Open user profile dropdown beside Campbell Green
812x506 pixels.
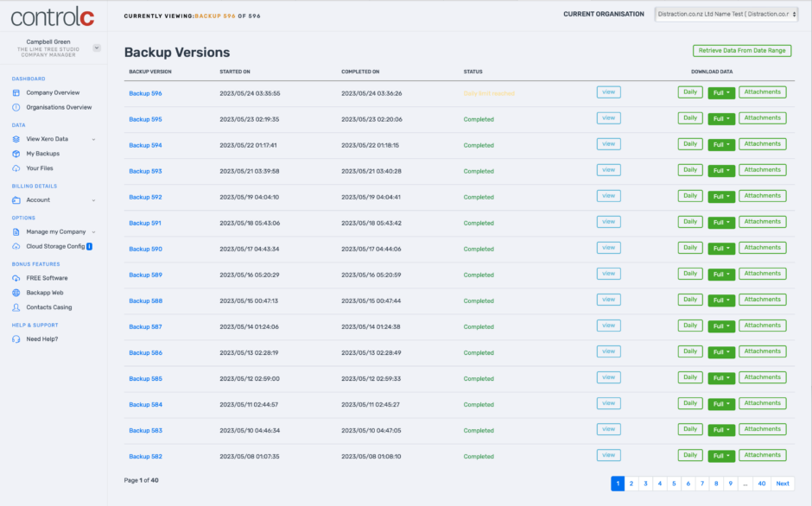pos(97,48)
